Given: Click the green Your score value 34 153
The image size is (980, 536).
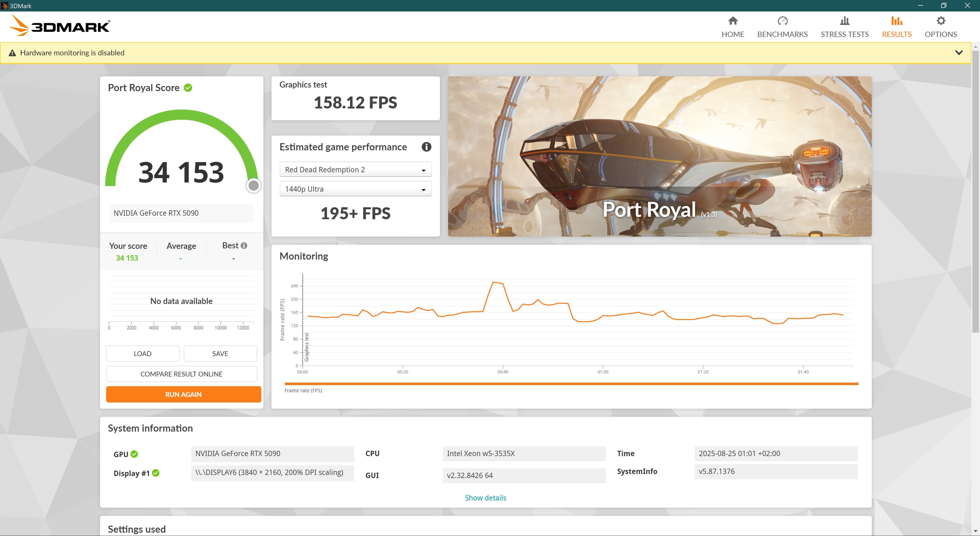Looking at the screenshot, I should tap(127, 258).
